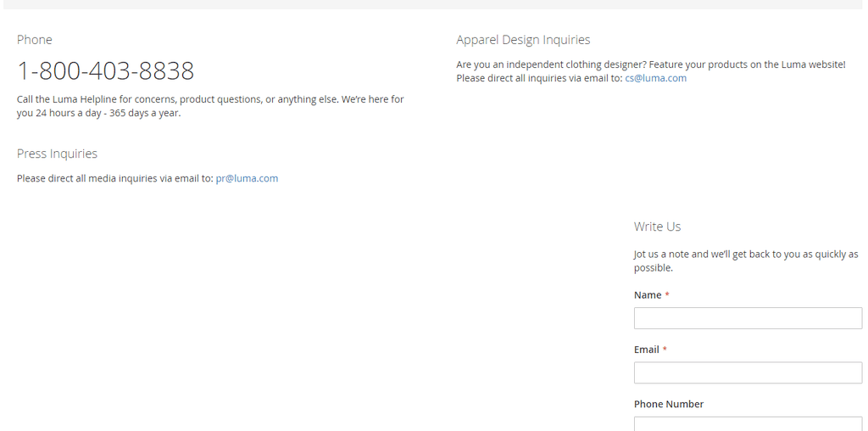Click the Email field label
Image resolution: width=868 pixels, height=431 pixels.
click(647, 350)
